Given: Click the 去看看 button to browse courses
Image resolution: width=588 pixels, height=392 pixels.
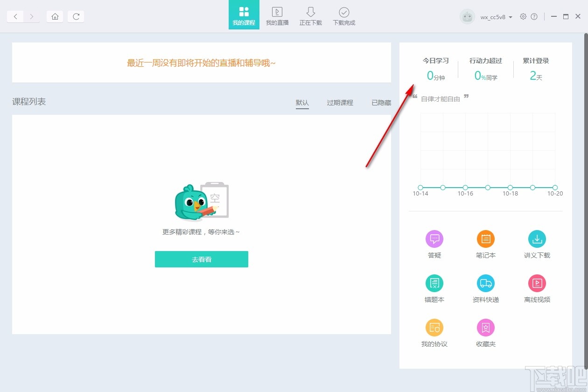Looking at the screenshot, I should pyautogui.click(x=201, y=259).
